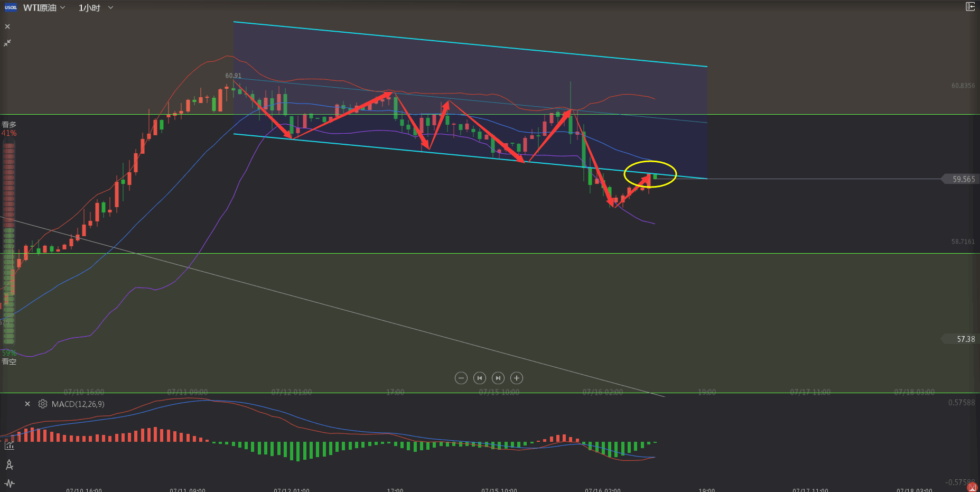Zoom out the chart with minus button
980x492 pixels.
click(461, 378)
